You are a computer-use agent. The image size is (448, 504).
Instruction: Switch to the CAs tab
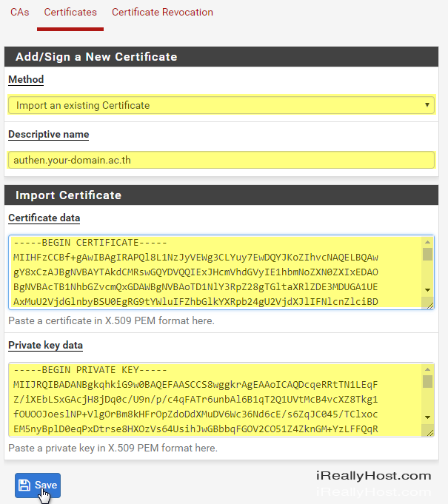(x=19, y=13)
